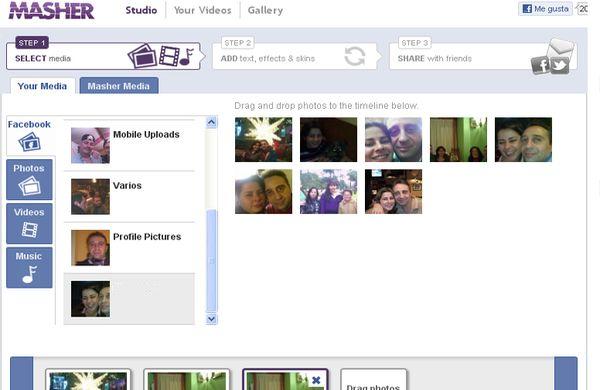Click the second timeline clip with green room
This screenshot has height=390, width=600.
(x=187, y=380)
